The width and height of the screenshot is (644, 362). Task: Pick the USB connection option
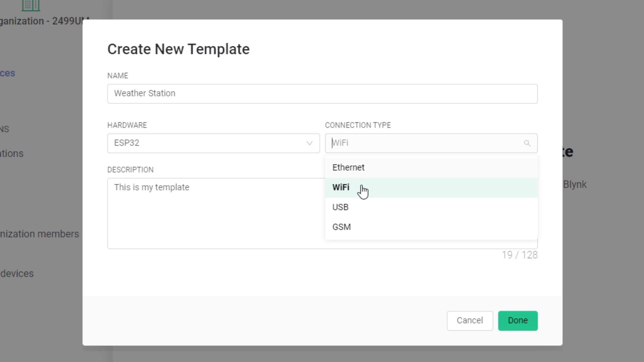(340, 207)
